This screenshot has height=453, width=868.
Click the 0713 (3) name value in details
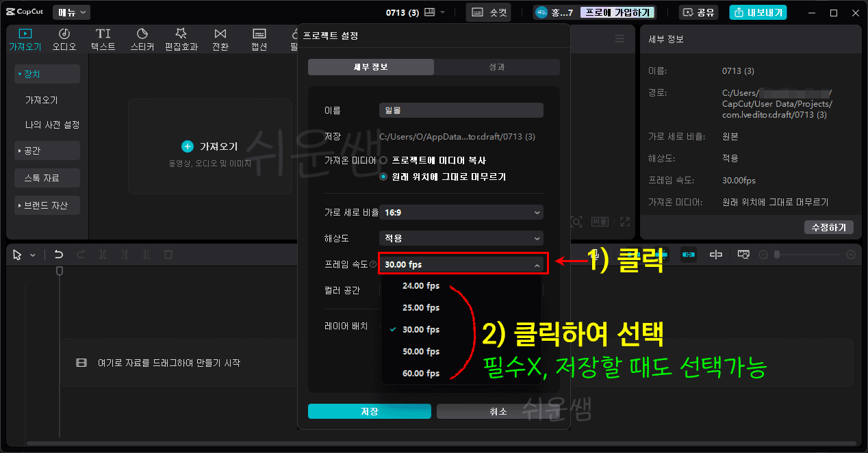click(x=739, y=71)
